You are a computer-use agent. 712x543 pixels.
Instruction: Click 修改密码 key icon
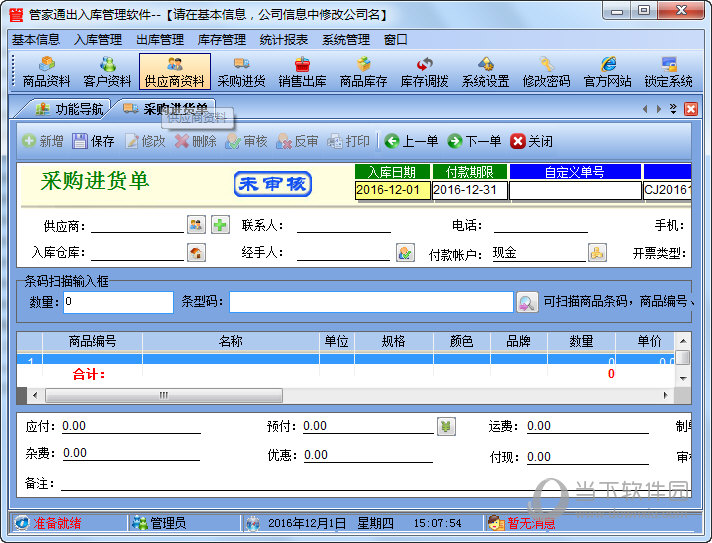tap(546, 72)
